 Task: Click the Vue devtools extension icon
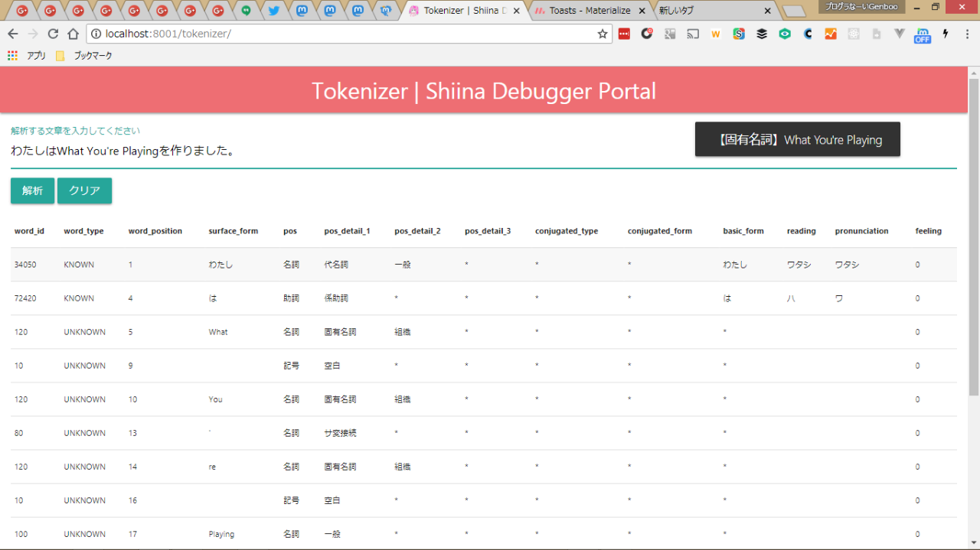tap(900, 34)
